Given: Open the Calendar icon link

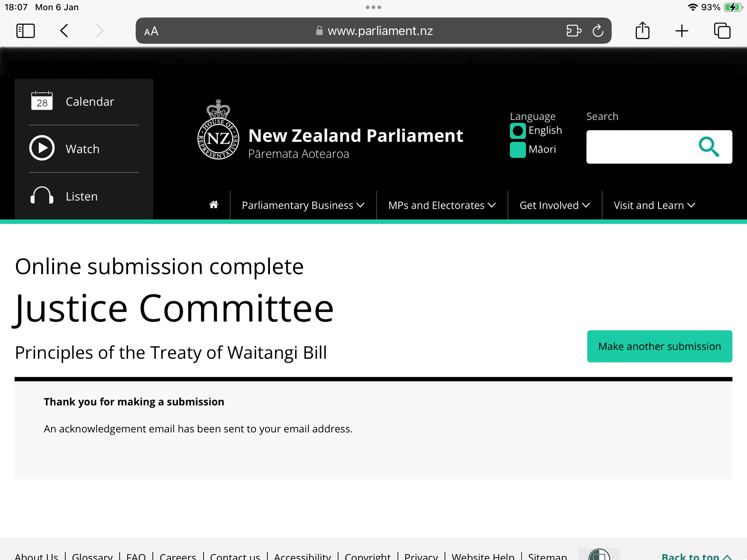Looking at the screenshot, I should (42, 101).
